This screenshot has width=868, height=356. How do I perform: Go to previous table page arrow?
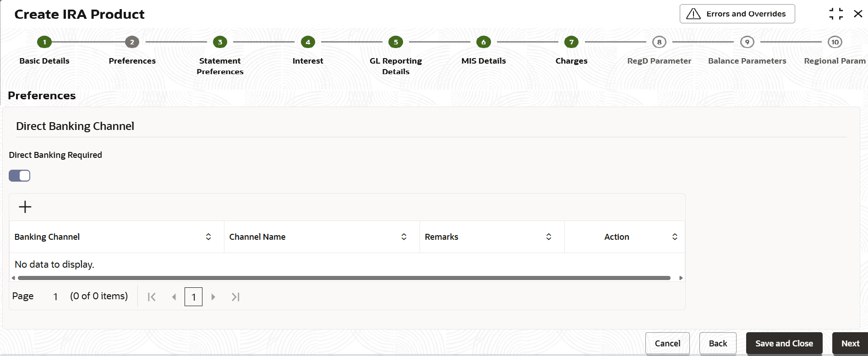[x=174, y=297]
